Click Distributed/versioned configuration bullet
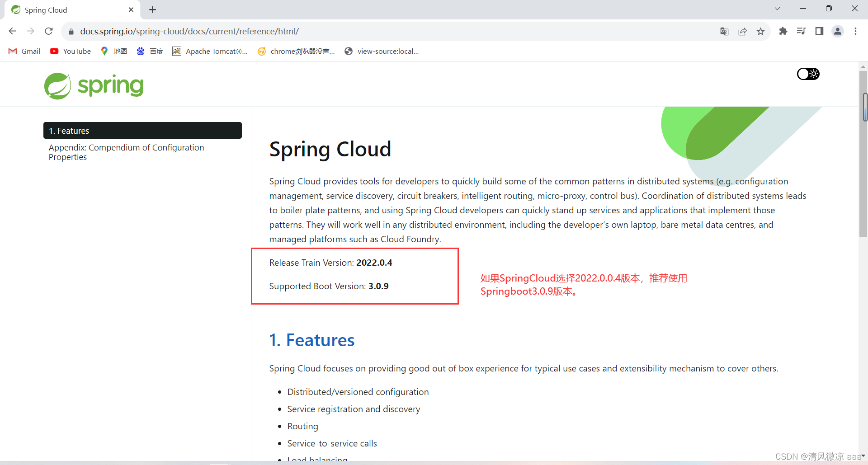The image size is (868, 465). pos(358,392)
